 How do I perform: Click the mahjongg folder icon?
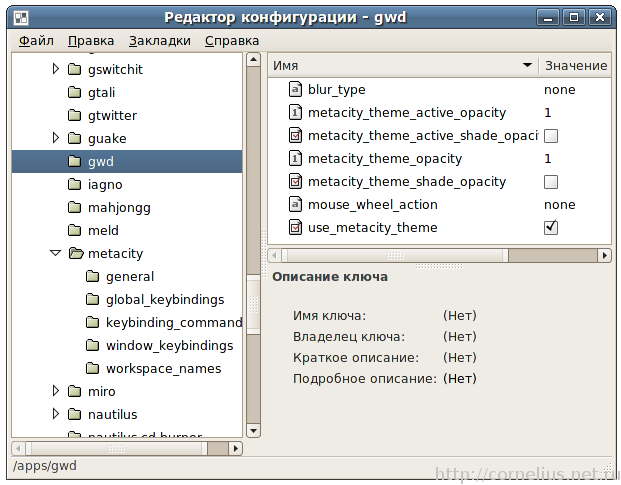[74, 207]
